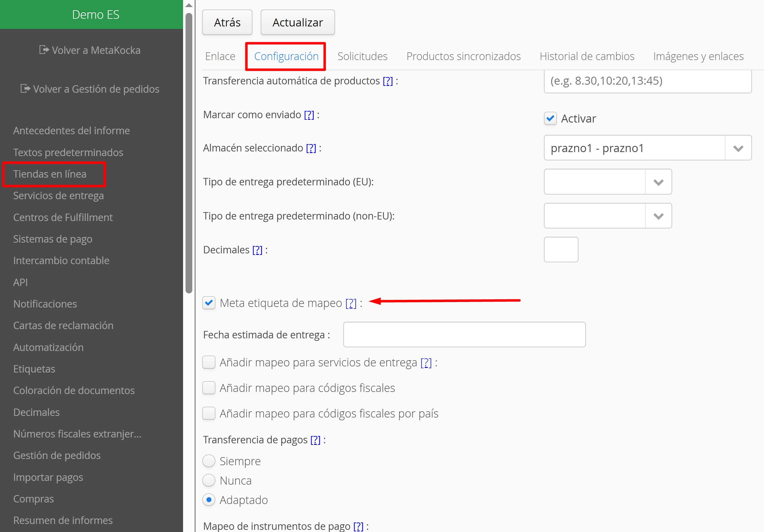Open Tipo de entrega predeterminado (EU) dropdown
This screenshot has width=764, height=532.
[658, 182]
